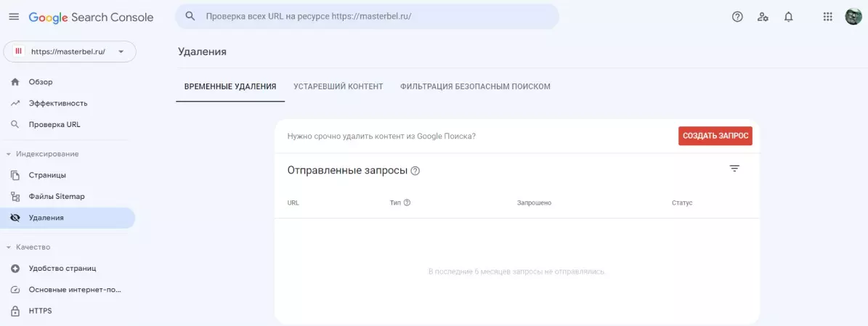This screenshot has width=868, height=326.
Task: Filter submitted requests with filter icon
Action: click(734, 169)
